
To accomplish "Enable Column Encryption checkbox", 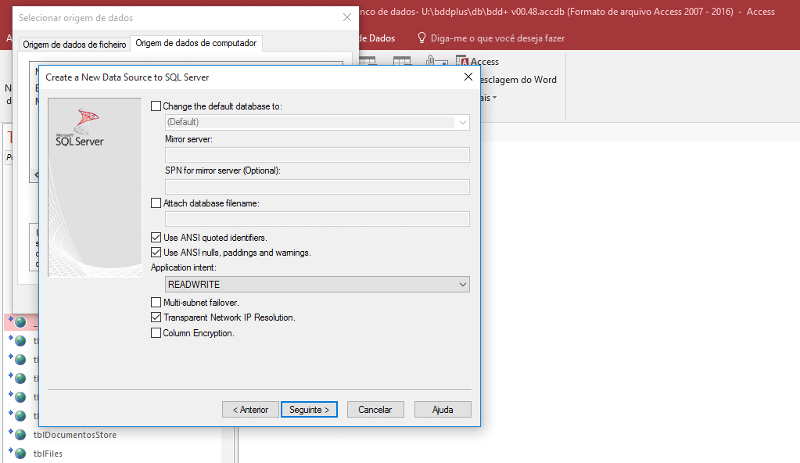I will [x=156, y=333].
